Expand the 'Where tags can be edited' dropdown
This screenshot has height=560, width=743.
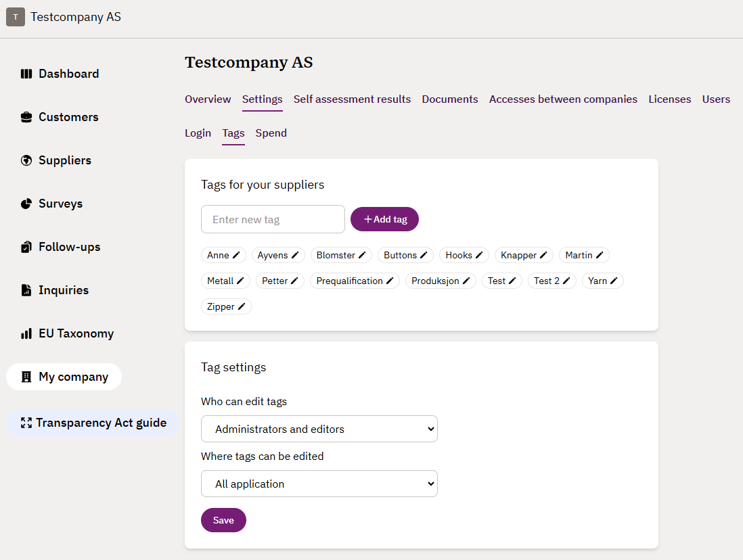pyautogui.click(x=319, y=484)
